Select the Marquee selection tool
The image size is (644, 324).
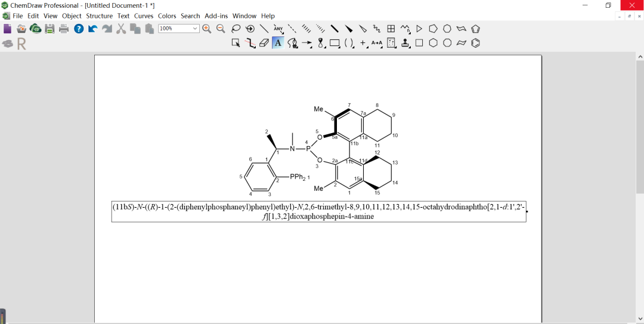pos(236,43)
